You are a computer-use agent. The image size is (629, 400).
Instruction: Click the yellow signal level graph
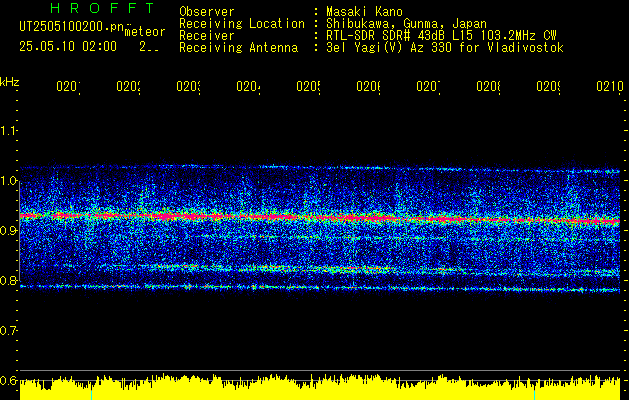320,387
